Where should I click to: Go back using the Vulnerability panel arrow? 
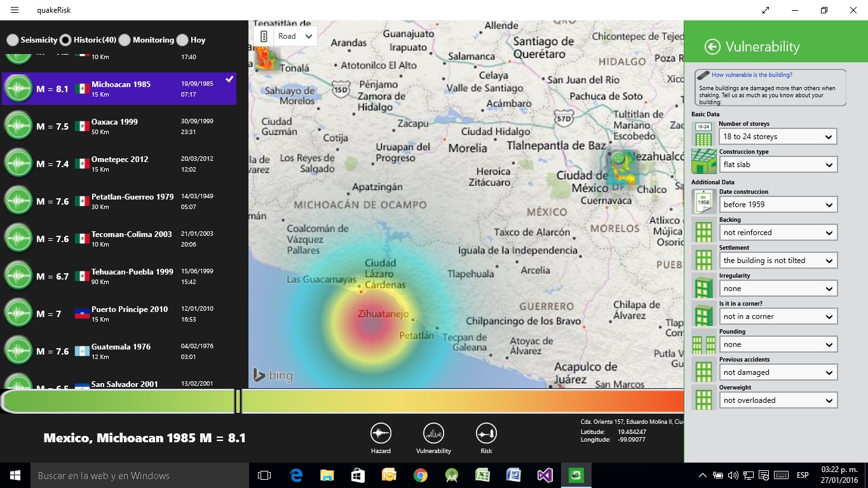point(713,46)
